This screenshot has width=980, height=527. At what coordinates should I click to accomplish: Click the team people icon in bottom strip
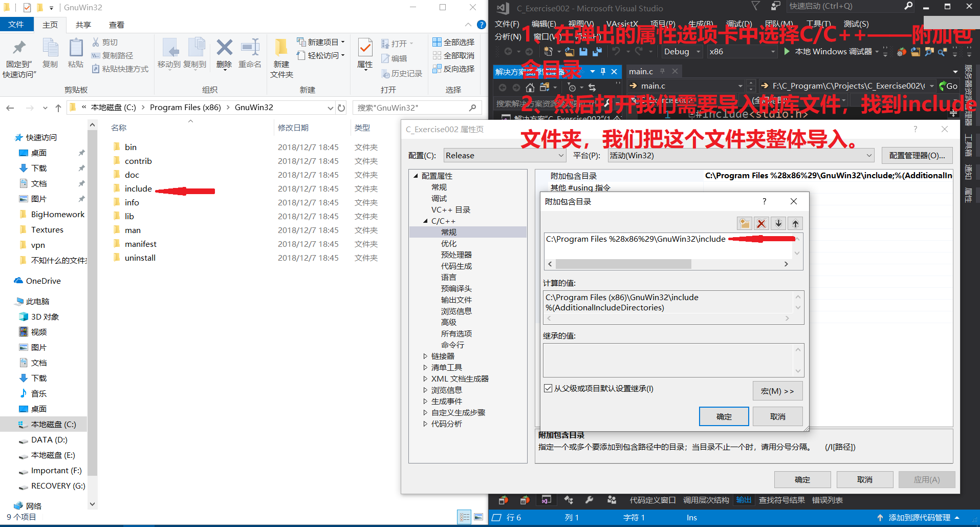(612, 500)
